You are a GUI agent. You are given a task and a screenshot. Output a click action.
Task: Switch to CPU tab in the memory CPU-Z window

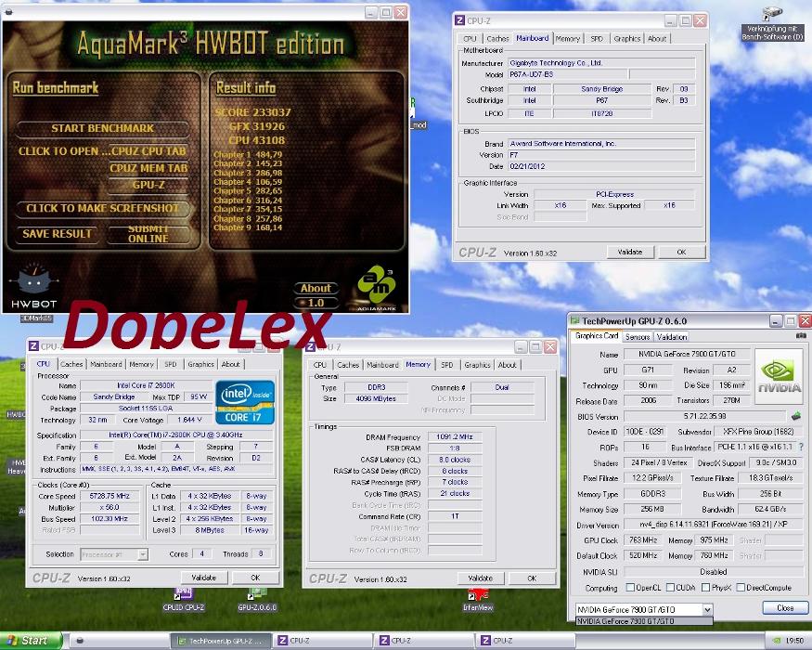coord(320,365)
